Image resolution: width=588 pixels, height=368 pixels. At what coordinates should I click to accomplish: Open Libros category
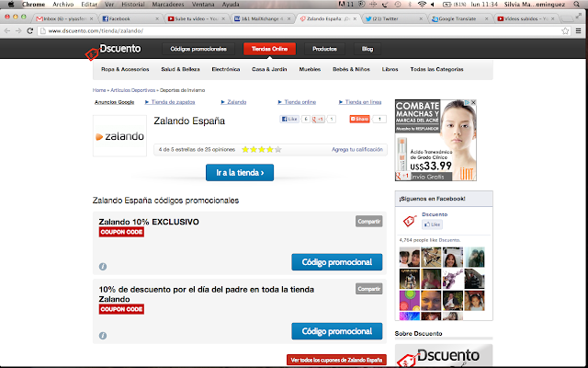click(x=390, y=69)
